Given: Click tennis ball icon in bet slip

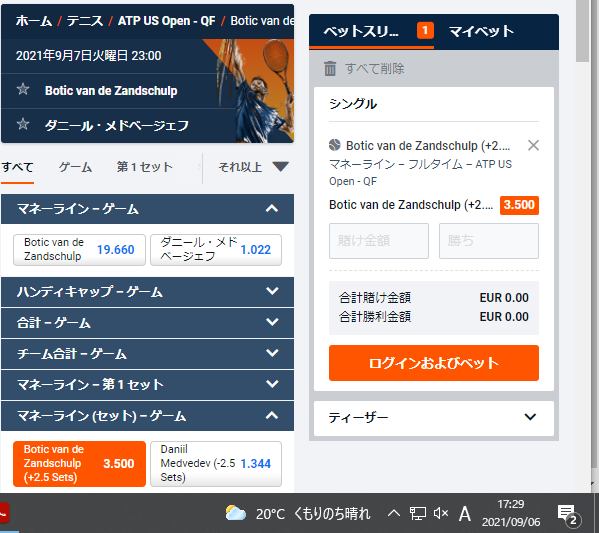Looking at the screenshot, I should tap(335, 145).
